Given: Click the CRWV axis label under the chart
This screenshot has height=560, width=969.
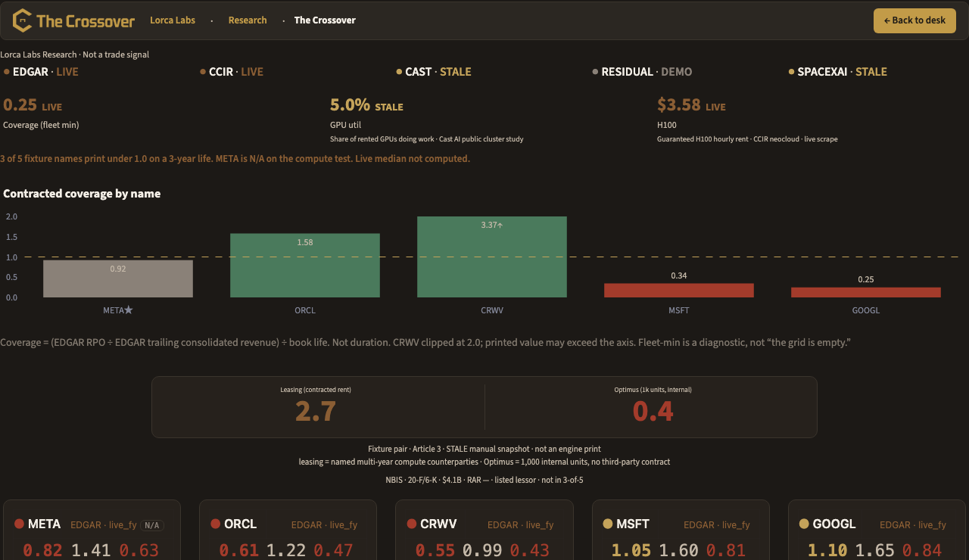Looking at the screenshot, I should coord(492,310).
